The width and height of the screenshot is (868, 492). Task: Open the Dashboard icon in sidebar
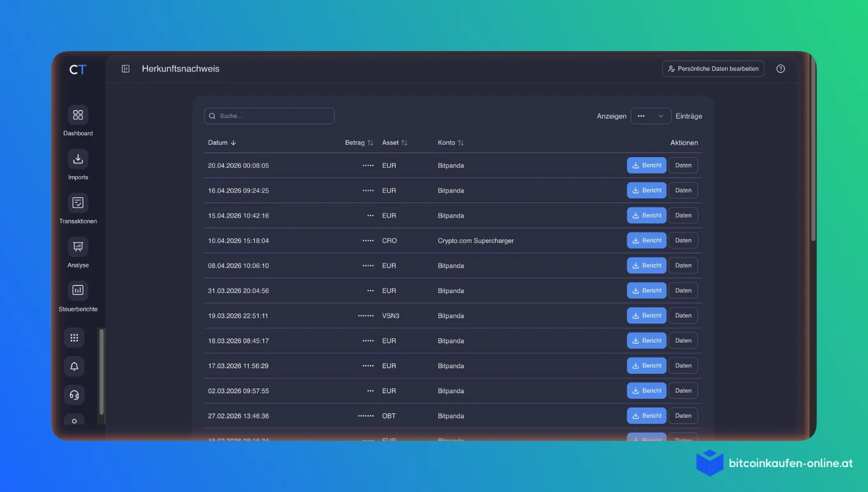click(x=78, y=115)
